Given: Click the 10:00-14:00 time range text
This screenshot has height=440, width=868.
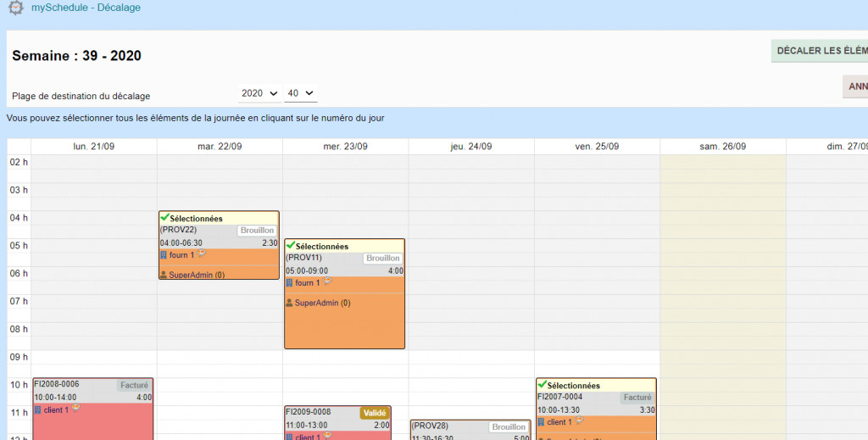Looking at the screenshot, I should [55, 398].
